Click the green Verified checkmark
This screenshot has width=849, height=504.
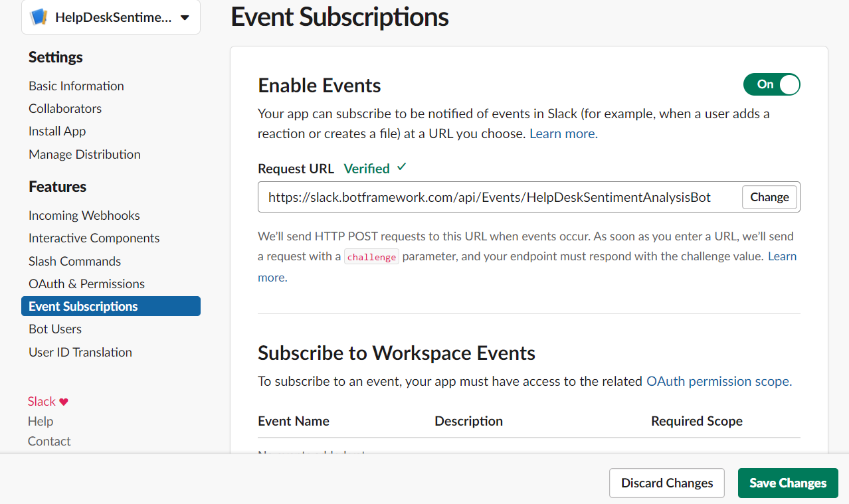(401, 167)
